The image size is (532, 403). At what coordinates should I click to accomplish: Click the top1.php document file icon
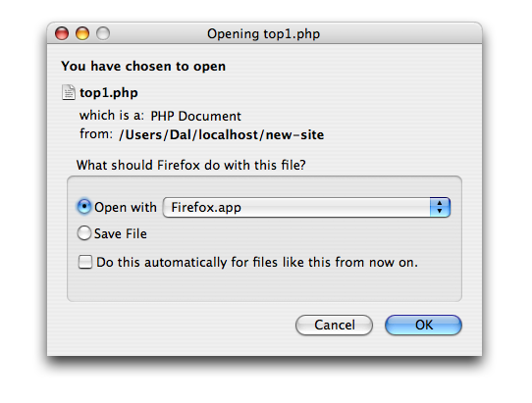pos(68,92)
